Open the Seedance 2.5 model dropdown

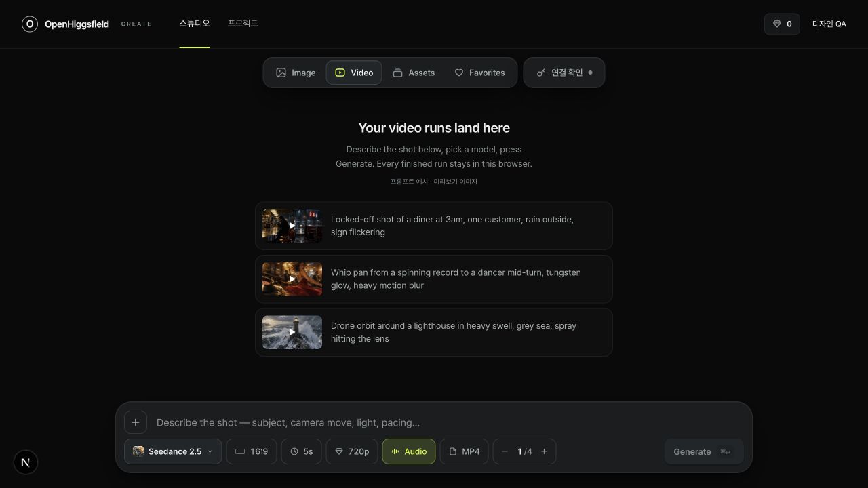173,451
